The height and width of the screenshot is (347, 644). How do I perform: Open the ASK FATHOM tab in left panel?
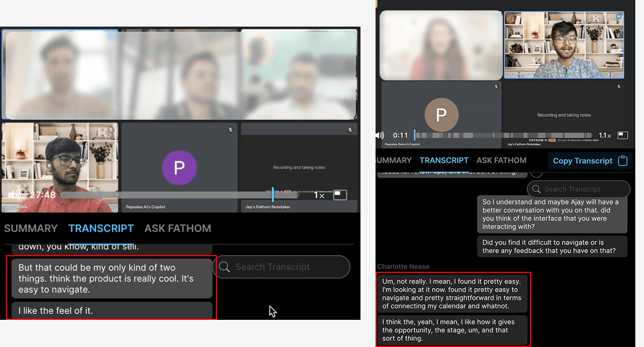178,228
